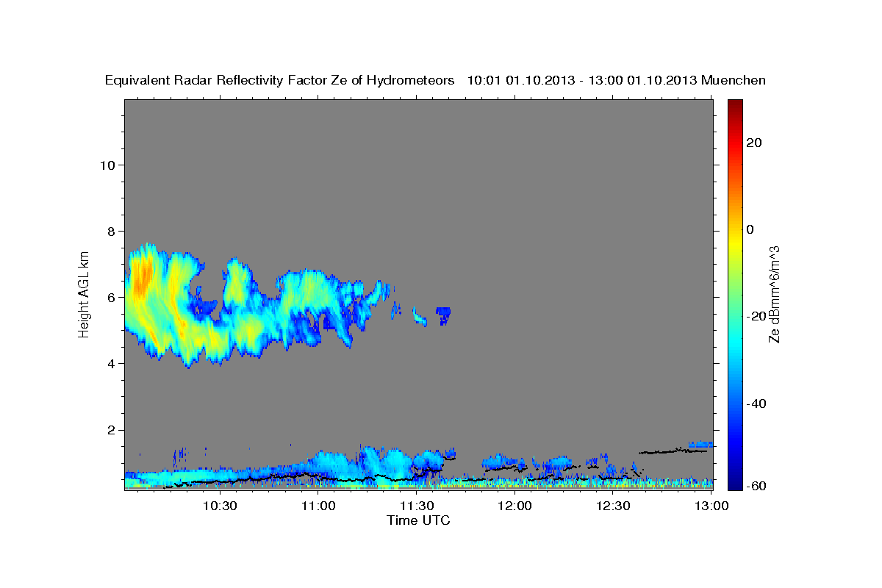Screen dimensions: 882x588
Task: Click the height tick label '2'
Action: point(110,430)
